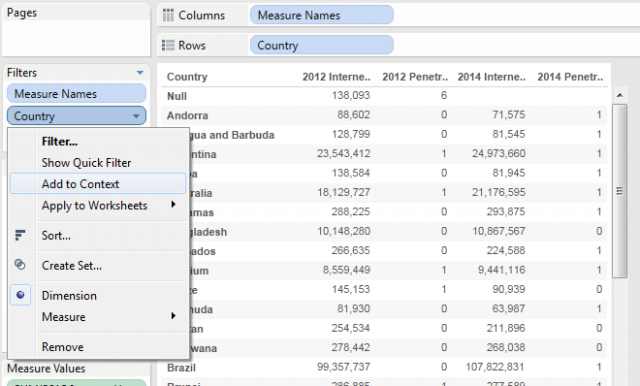
Task: Click the value 10,148,280
Action: pyautogui.click(x=344, y=231)
